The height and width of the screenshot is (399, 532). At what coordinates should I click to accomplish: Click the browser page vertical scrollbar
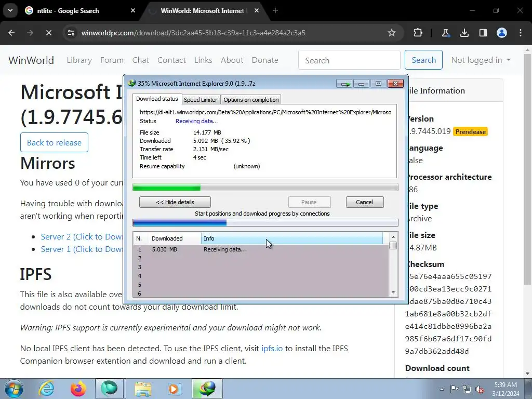pyautogui.click(x=528, y=170)
